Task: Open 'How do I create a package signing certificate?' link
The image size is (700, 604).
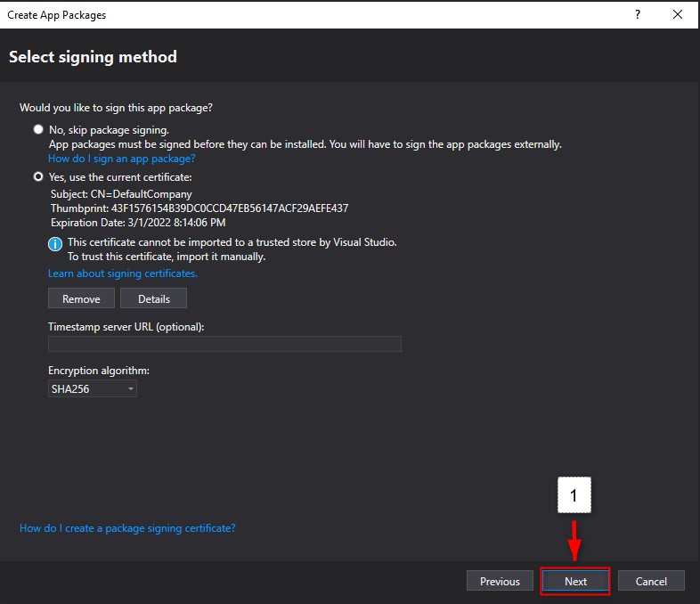Action: tap(127, 528)
